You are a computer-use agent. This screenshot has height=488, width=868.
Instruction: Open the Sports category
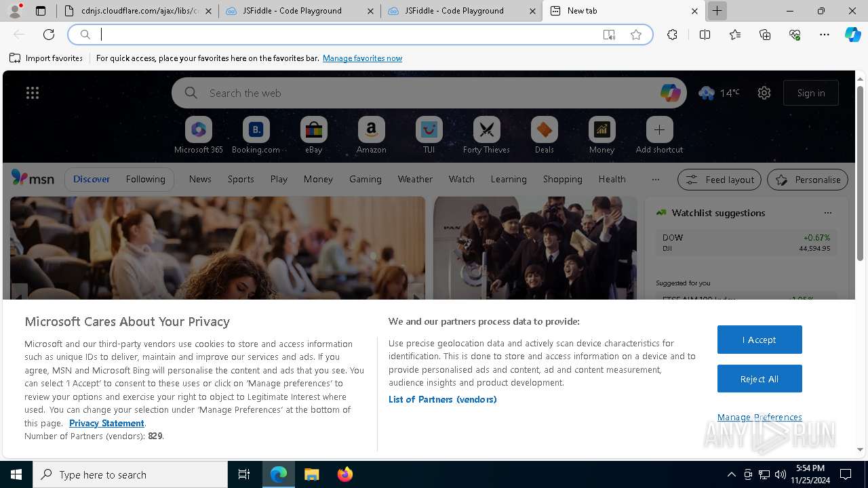click(241, 179)
